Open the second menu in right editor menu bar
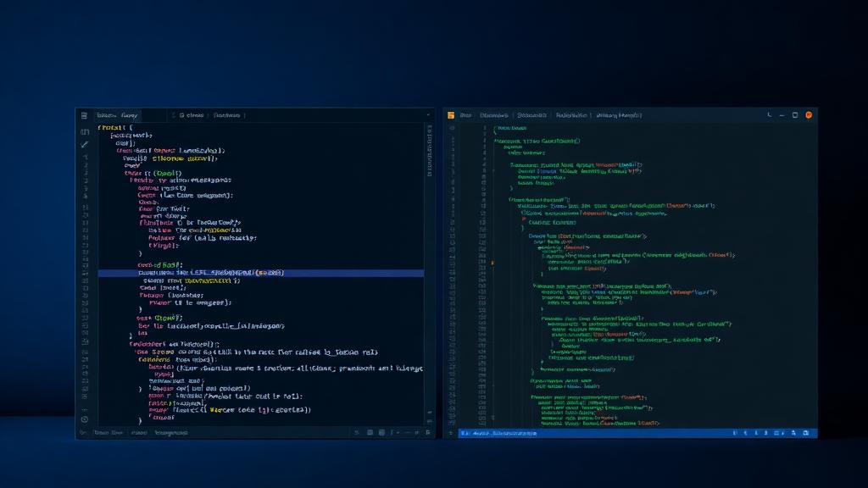Image resolution: width=868 pixels, height=488 pixels. [494, 115]
